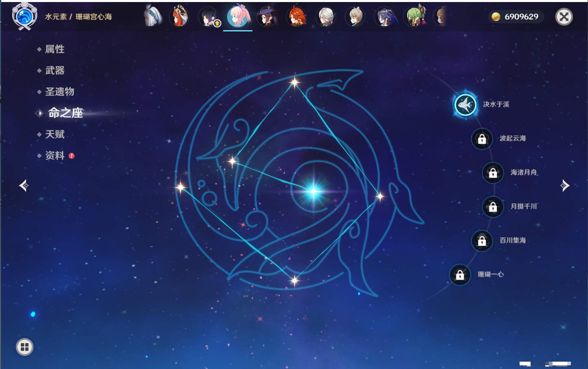Select the locked 海渚月舟 constellation node
This screenshot has height=369, width=588.
coord(493,173)
